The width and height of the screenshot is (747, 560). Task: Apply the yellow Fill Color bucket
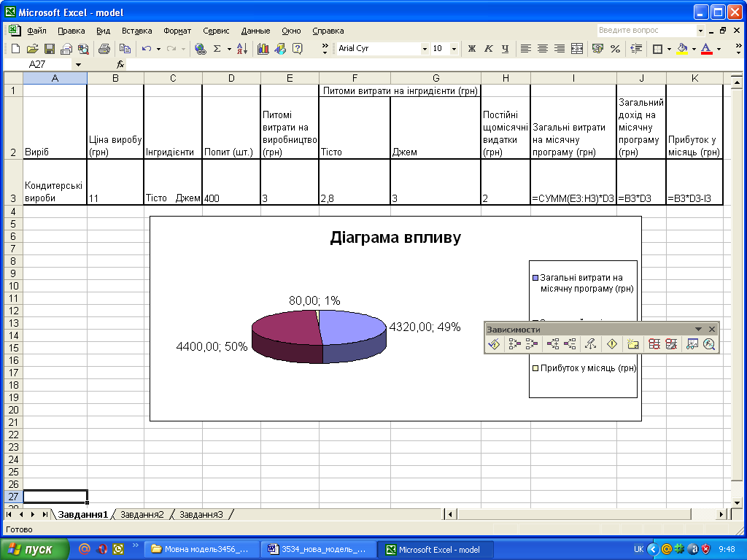point(682,49)
